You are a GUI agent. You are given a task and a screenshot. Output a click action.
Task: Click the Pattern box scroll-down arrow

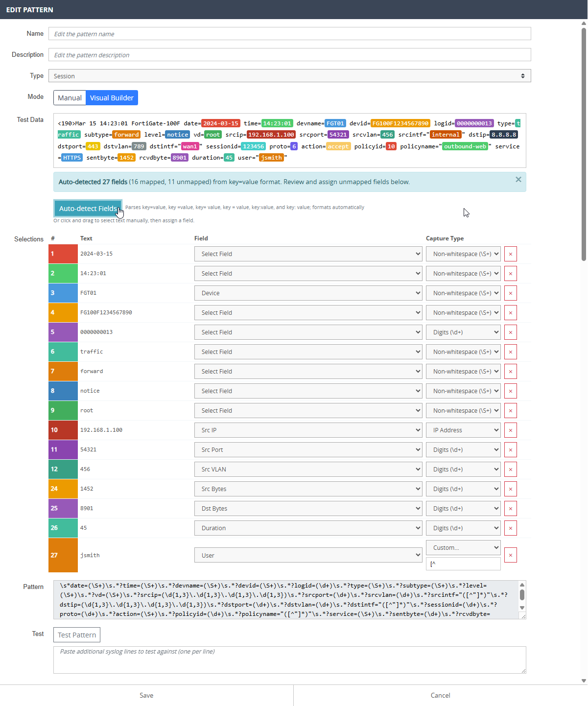(522, 608)
